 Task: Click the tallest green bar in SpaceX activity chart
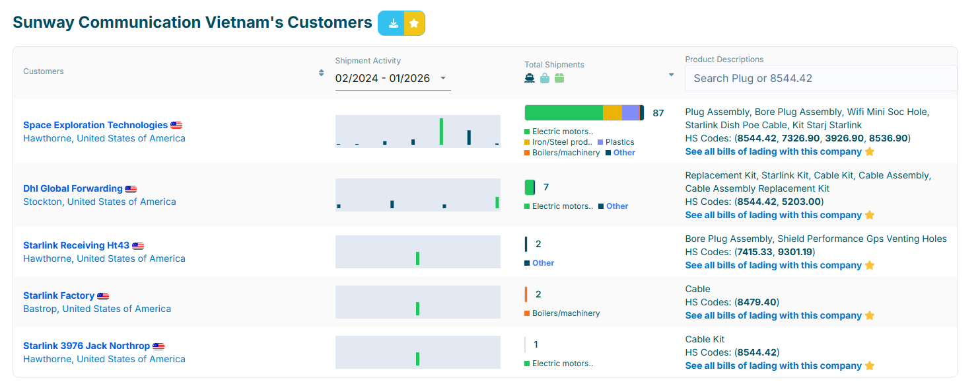point(441,132)
